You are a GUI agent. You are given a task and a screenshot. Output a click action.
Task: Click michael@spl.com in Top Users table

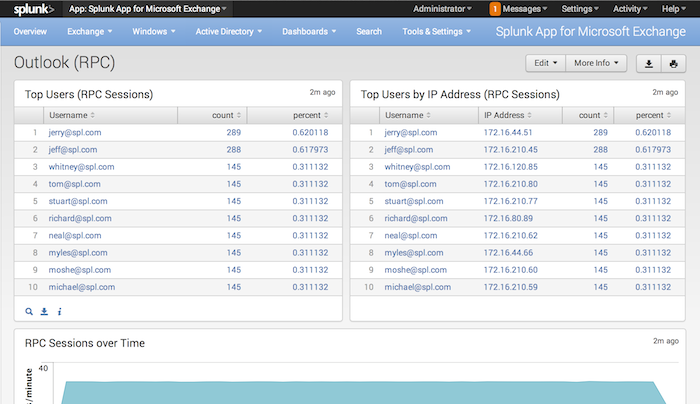click(x=82, y=287)
